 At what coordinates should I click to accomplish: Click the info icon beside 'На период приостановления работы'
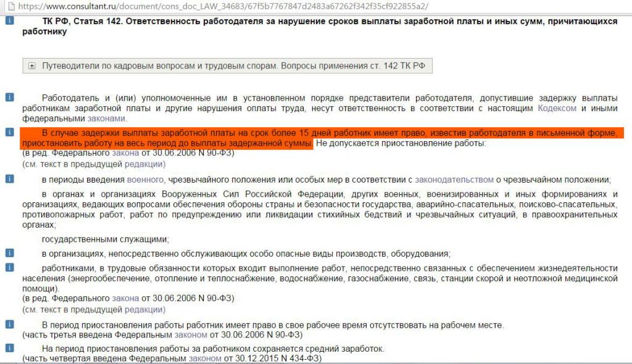tap(10, 348)
